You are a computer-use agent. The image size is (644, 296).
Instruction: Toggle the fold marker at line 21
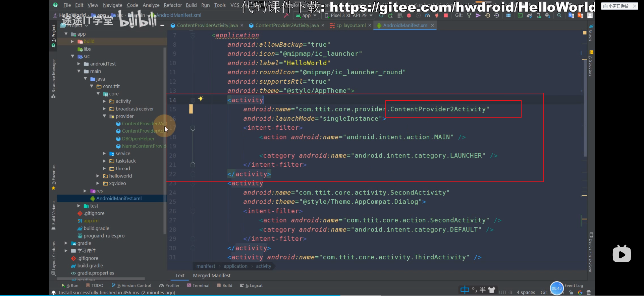pyautogui.click(x=193, y=165)
